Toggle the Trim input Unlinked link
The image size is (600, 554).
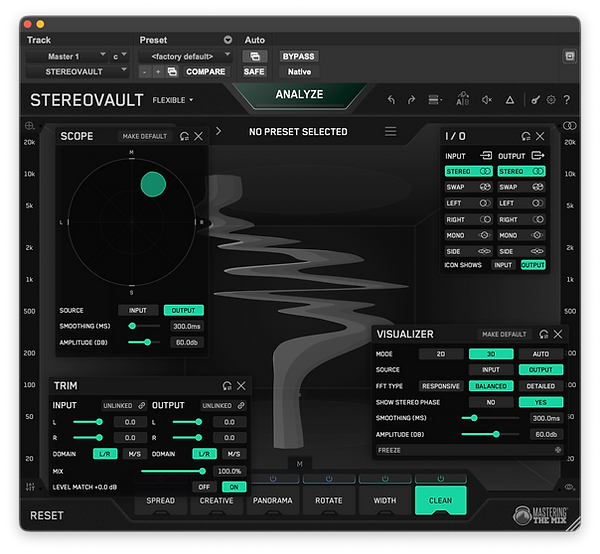pos(124,406)
